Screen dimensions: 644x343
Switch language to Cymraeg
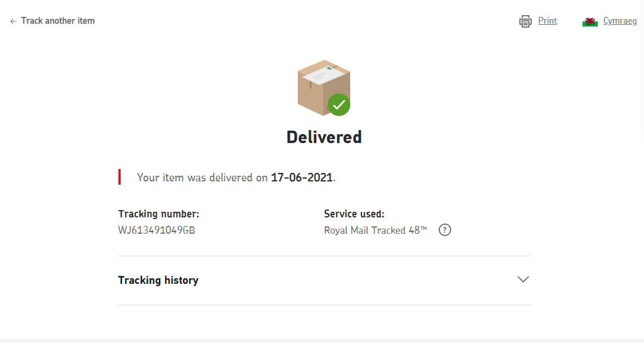tap(620, 21)
